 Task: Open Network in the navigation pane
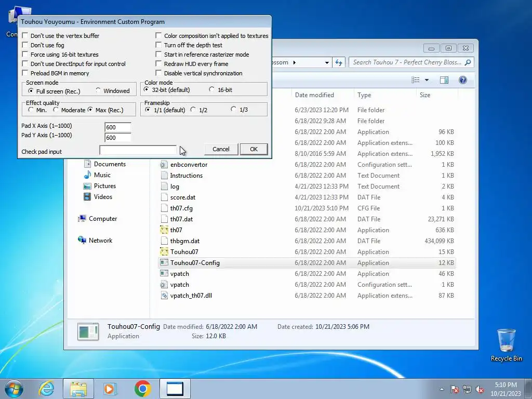pyautogui.click(x=96, y=240)
